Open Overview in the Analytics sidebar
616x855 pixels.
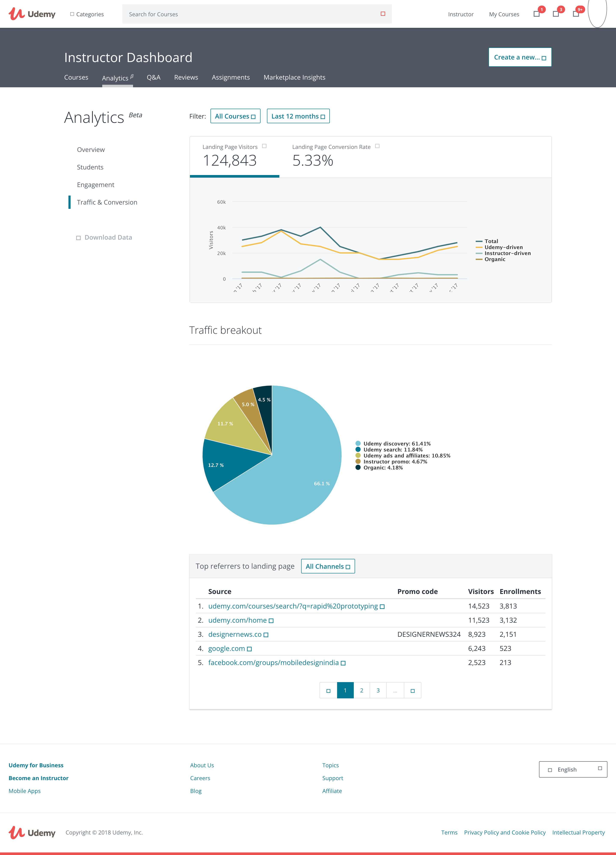click(x=91, y=150)
